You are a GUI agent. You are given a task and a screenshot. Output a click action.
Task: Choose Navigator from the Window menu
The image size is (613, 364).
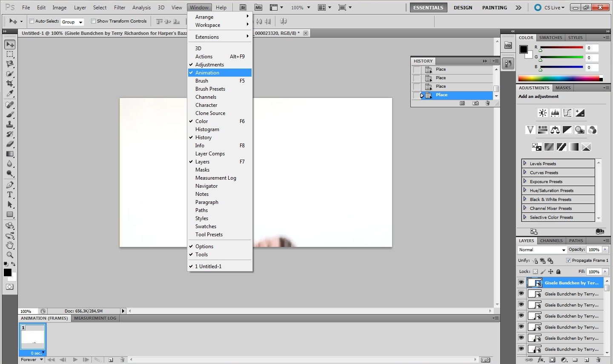[x=206, y=186]
